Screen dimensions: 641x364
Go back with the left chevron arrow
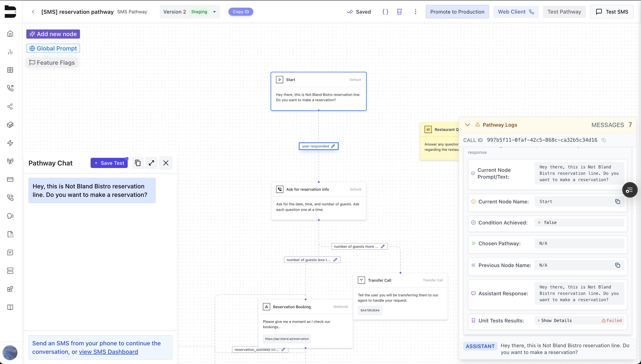[x=33, y=12]
